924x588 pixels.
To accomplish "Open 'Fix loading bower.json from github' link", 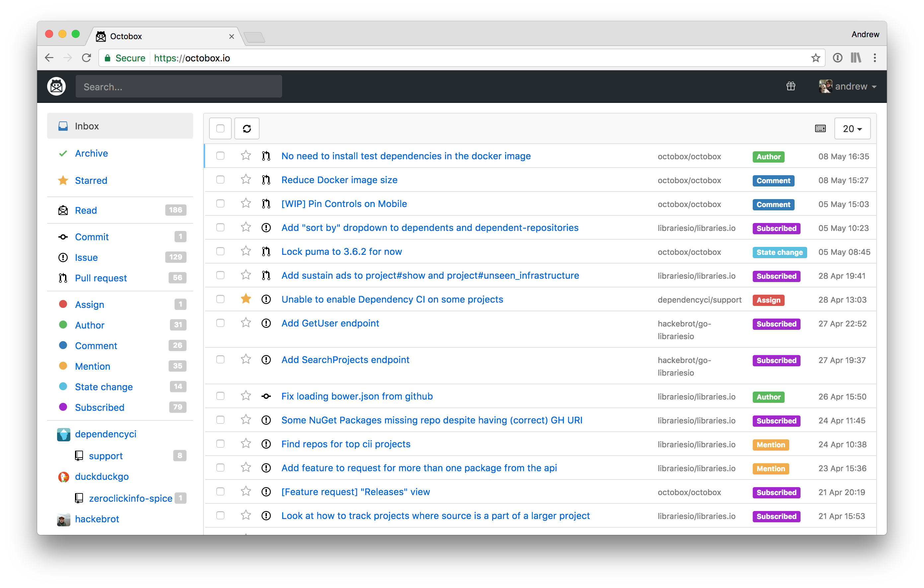I will tap(357, 396).
